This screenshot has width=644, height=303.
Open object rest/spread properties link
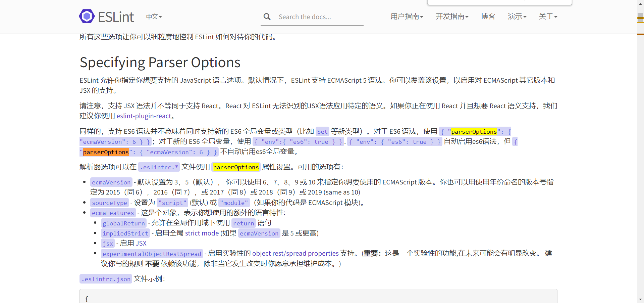coord(295,253)
